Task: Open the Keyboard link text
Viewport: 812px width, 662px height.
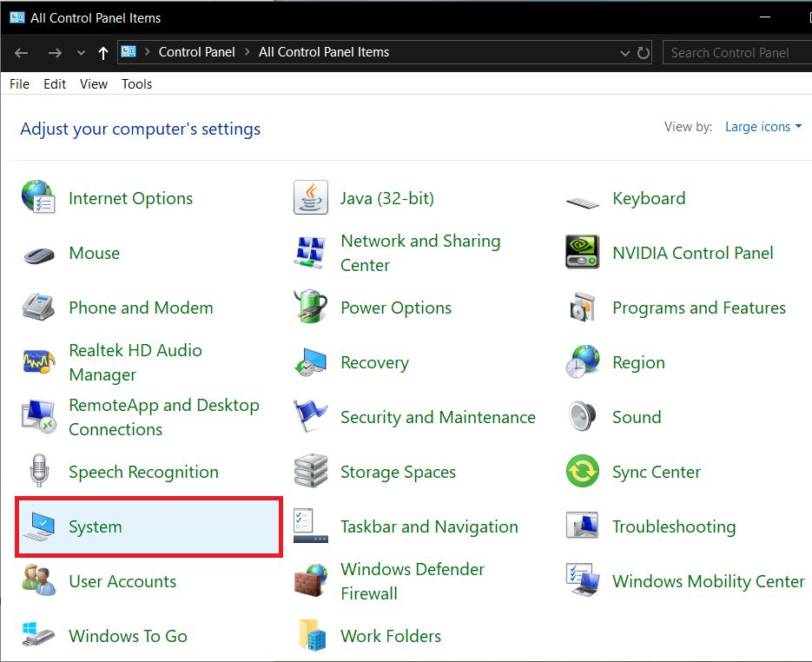Action: click(649, 198)
